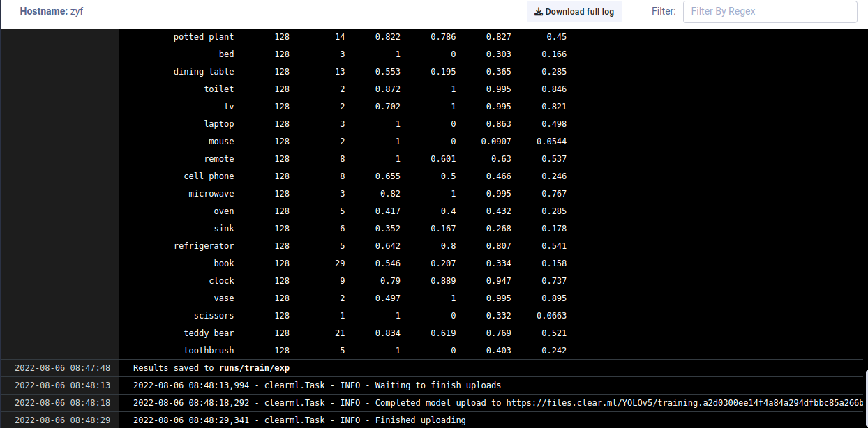Screen dimensions: 868x428
Task: Select the cell phone row label
Action: [209, 176]
